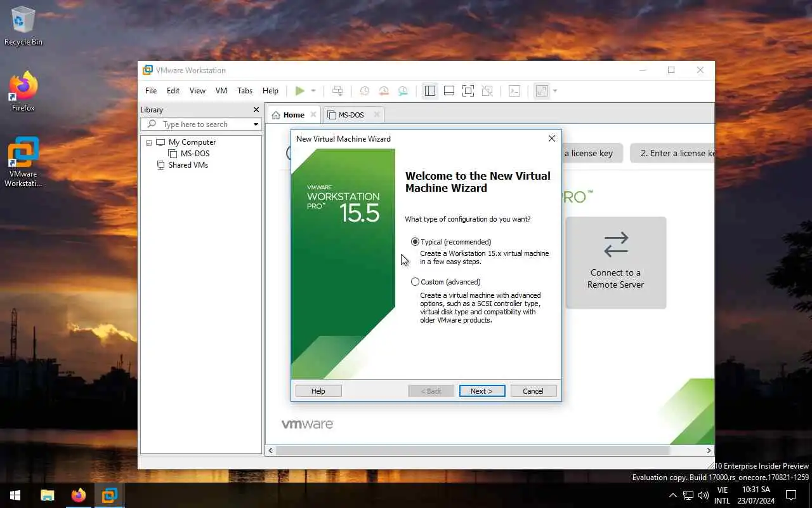Viewport: 812px width, 508px height.
Task: Click the wizard Help button
Action: (318, 391)
